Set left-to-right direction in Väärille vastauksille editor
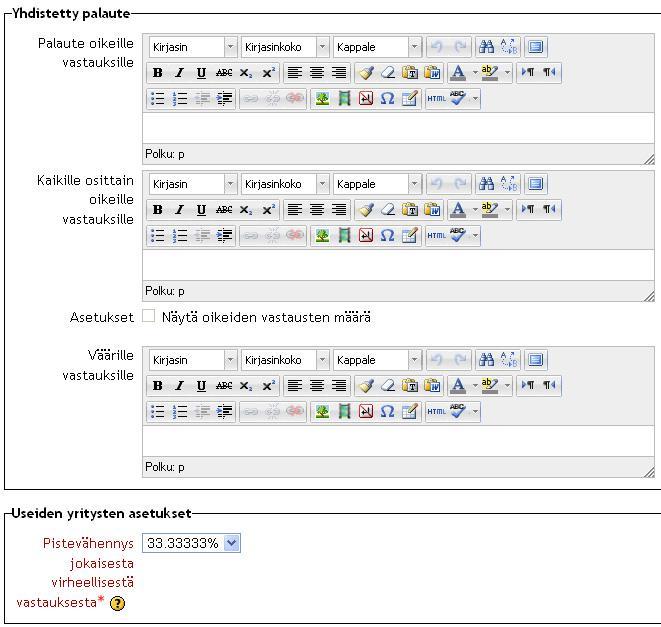 tap(527, 385)
